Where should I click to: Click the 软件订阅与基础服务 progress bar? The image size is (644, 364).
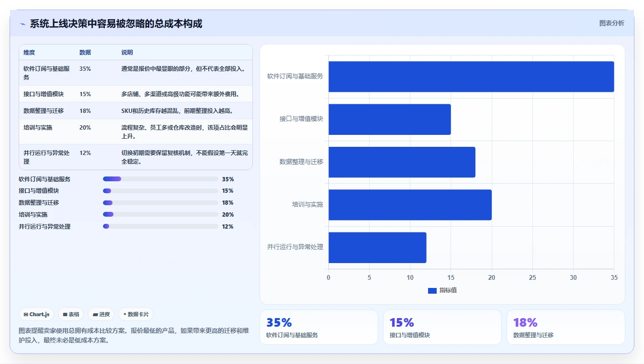pos(160,179)
